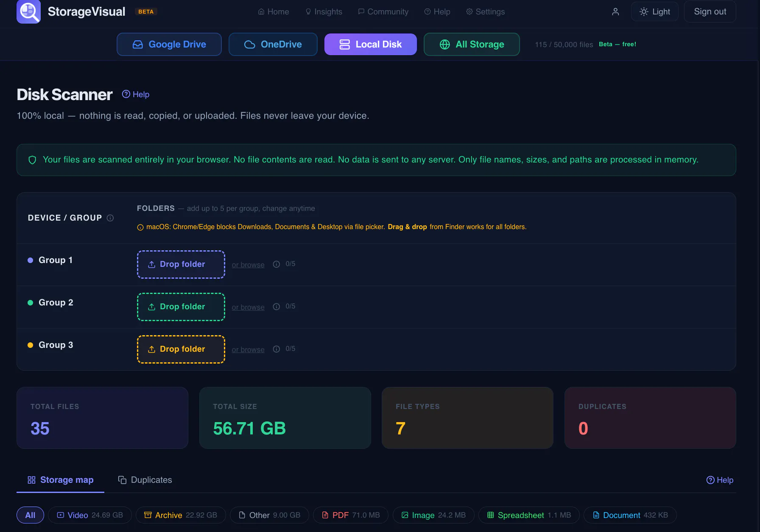Click the Help link beside the tabs
The width and height of the screenshot is (760, 532).
[720, 480]
